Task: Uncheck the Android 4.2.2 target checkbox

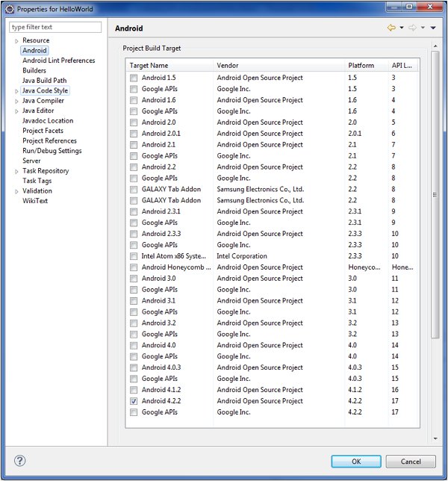Action: pyautogui.click(x=134, y=401)
